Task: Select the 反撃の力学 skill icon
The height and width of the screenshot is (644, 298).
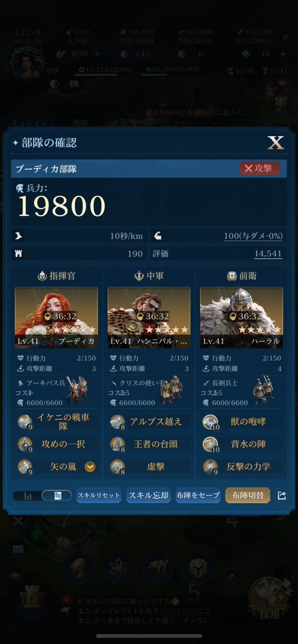Action: tap(210, 467)
